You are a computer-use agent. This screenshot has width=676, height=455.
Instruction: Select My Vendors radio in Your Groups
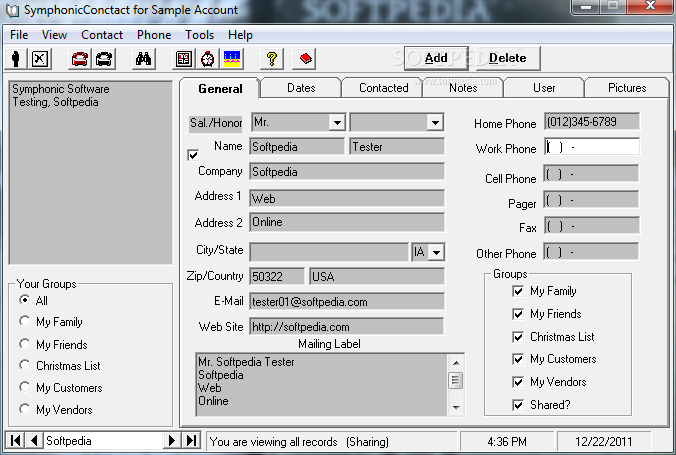click(25, 409)
